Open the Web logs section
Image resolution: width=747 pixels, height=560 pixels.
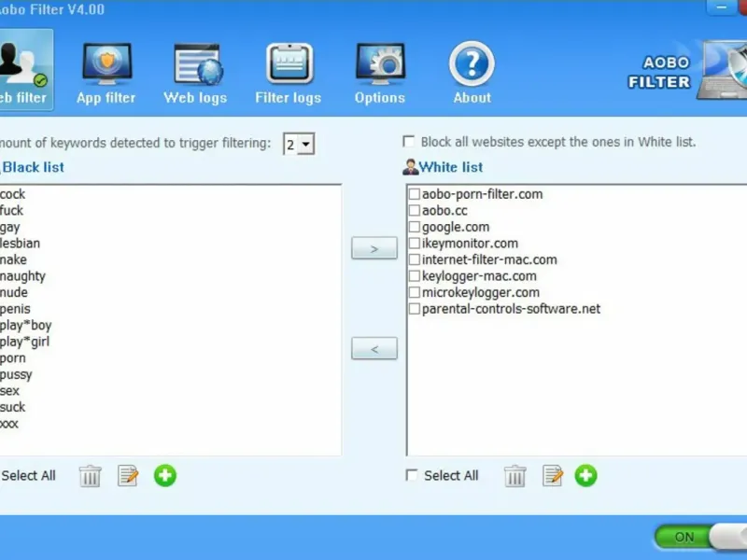[195, 74]
